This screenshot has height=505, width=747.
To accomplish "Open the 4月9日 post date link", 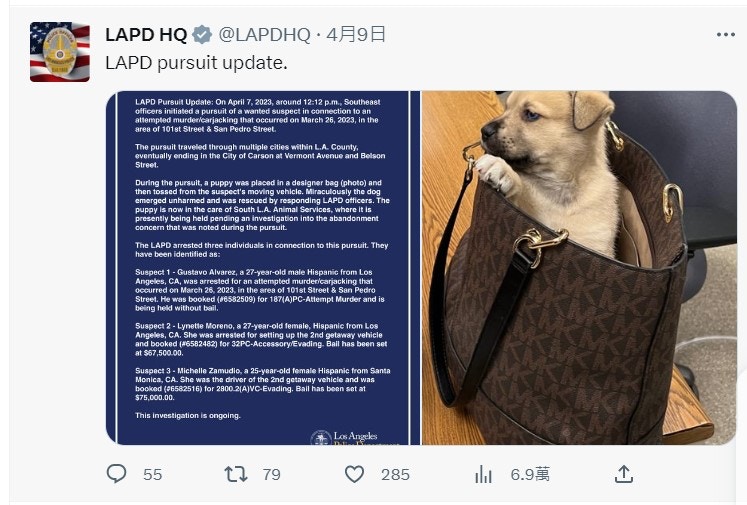I will (x=356, y=34).
